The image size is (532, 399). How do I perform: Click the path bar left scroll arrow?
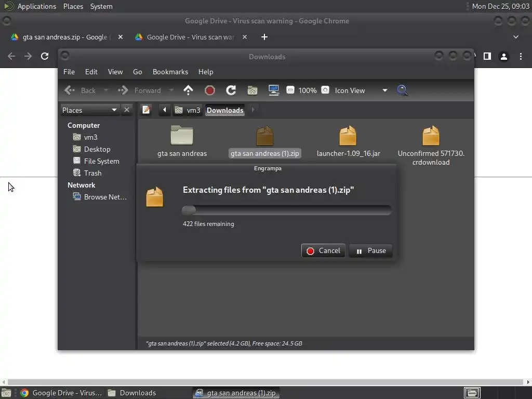click(165, 110)
